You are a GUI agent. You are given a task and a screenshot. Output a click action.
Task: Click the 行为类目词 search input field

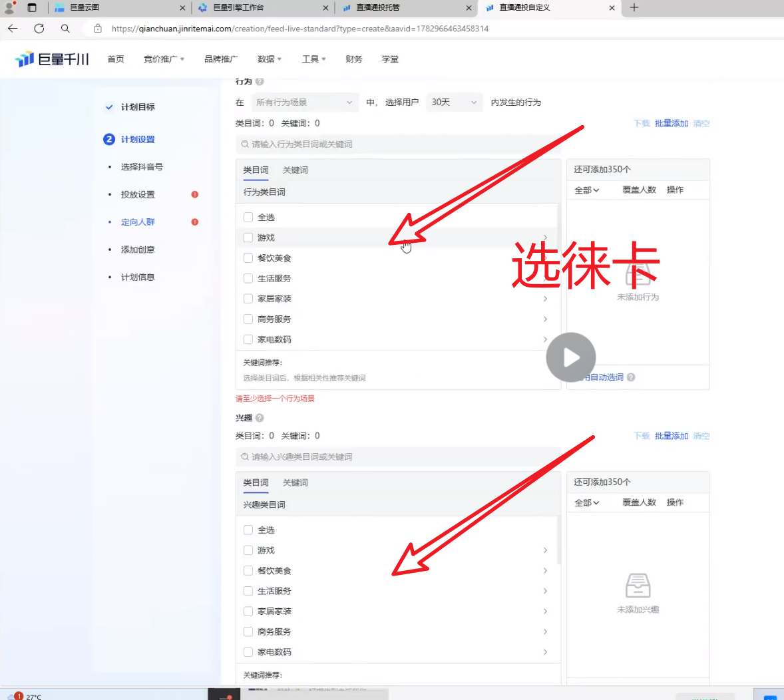click(x=399, y=144)
